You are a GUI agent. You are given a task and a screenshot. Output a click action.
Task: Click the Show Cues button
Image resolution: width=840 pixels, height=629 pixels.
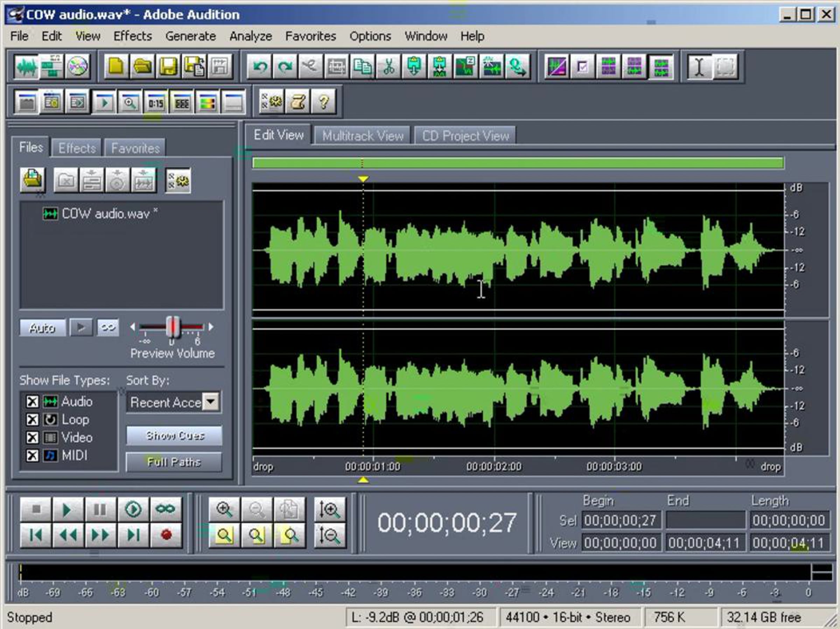coord(175,436)
